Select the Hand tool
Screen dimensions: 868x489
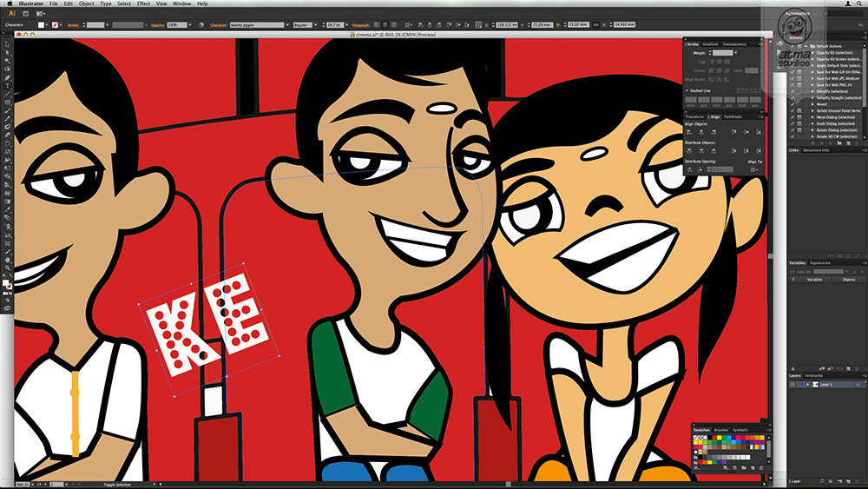click(x=8, y=259)
